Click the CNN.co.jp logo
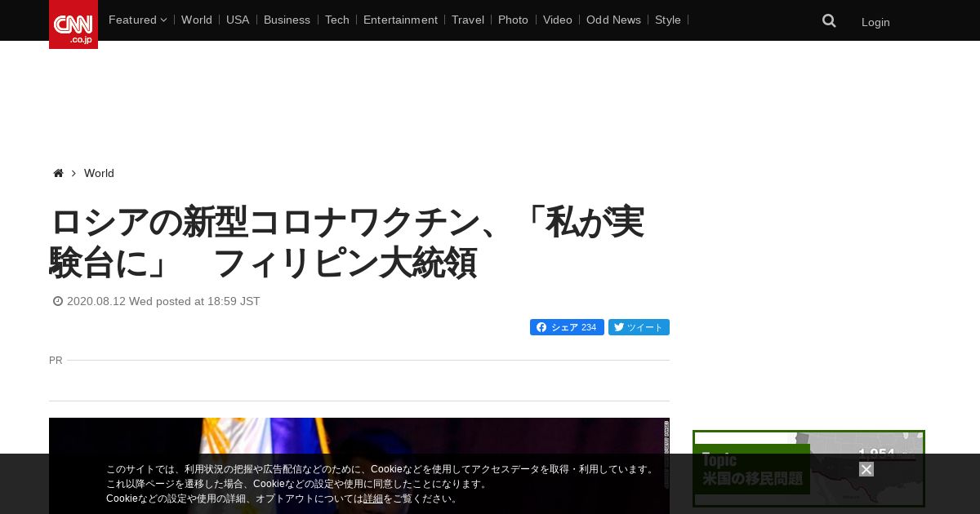This screenshot has height=514, width=980. [x=73, y=24]
